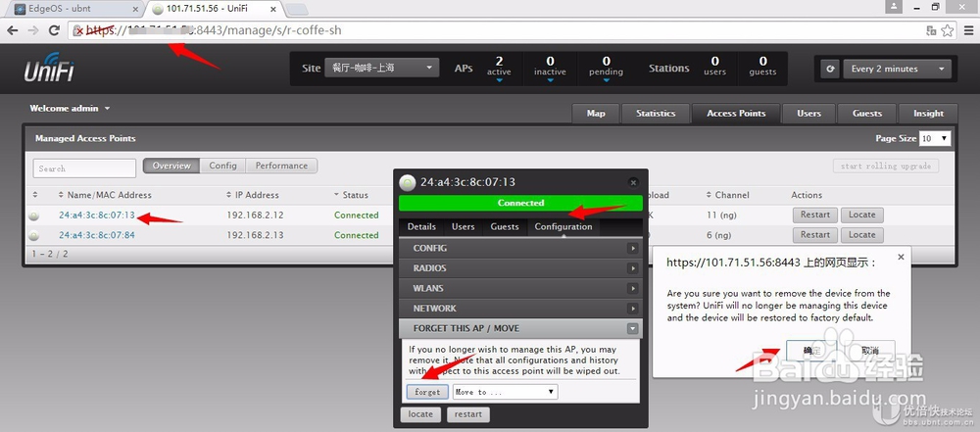Viewport: 980px width, 432px height.
Task: Click the locate button in device panel
Action: tap(420, 413)
